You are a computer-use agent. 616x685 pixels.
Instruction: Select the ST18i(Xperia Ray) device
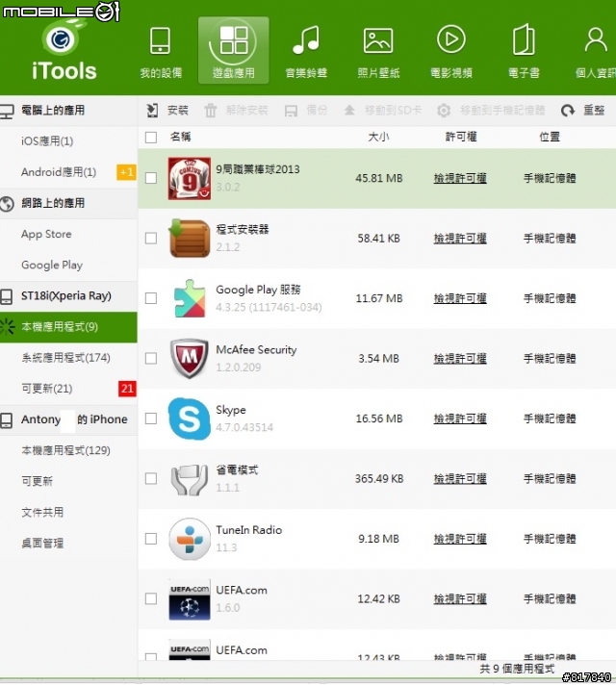[68, 295]
